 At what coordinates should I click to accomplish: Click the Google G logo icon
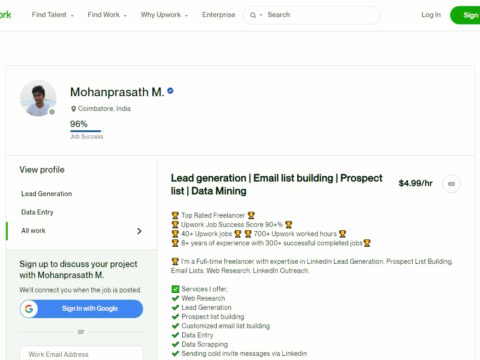point(29,309)
